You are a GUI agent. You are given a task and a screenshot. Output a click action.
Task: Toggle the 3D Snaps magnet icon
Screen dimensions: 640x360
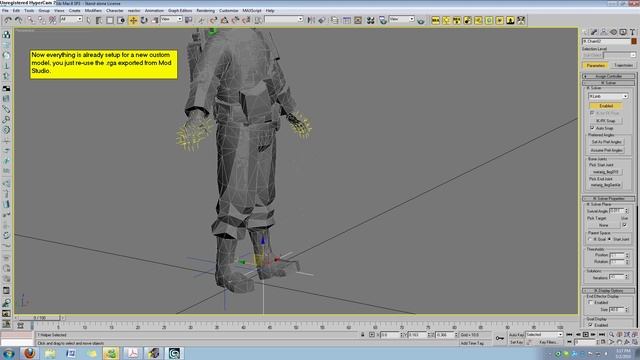[x=213, y=20]
